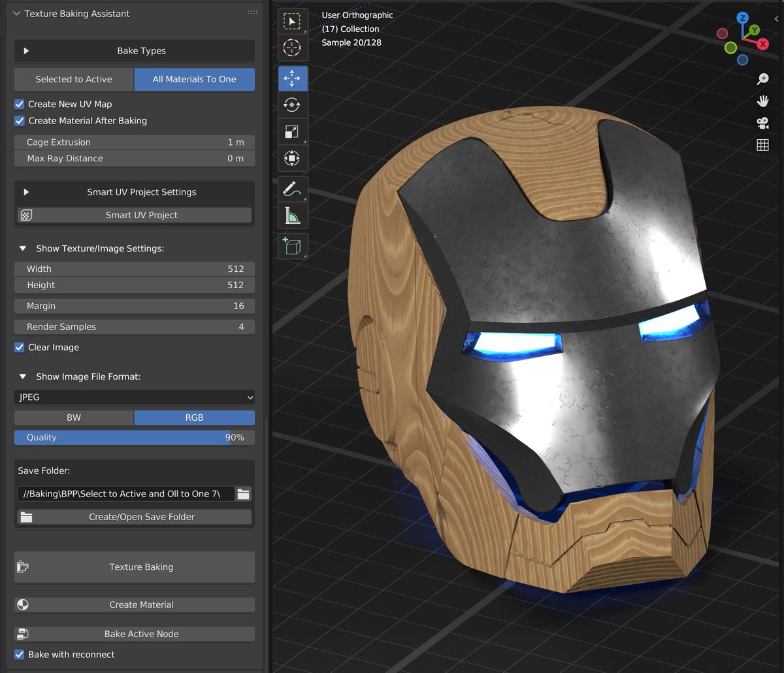Click the Cage Extrusion value field

135,142
